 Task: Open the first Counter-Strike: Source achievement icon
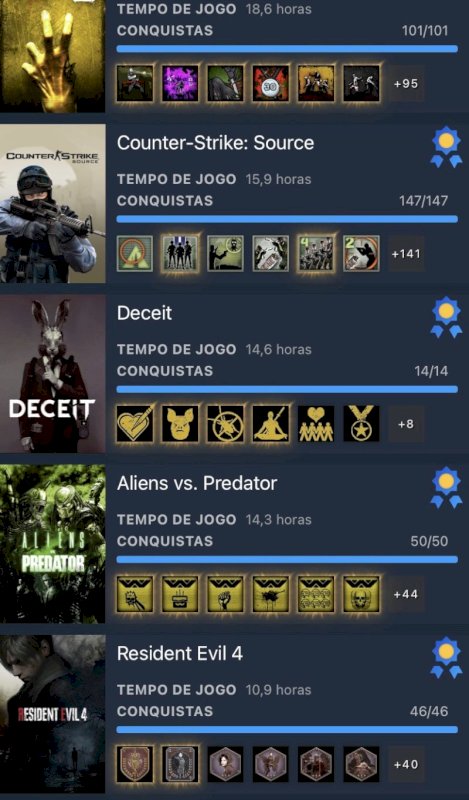coord(135,254)
